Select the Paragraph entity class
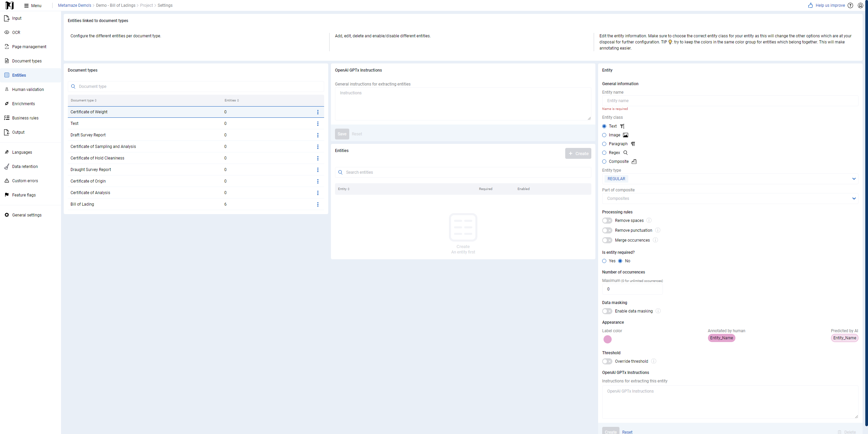This screenshot has height=434, width=868. (x=604, y=144)
